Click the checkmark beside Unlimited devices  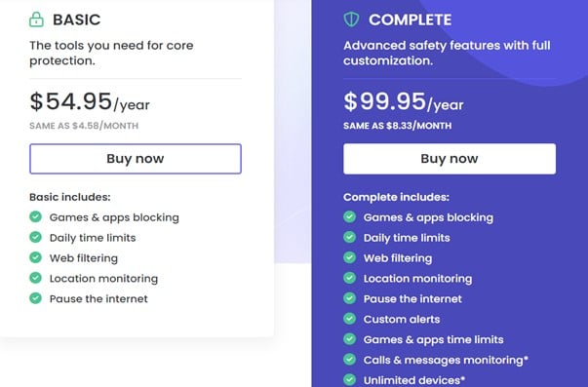pos(349,379)
